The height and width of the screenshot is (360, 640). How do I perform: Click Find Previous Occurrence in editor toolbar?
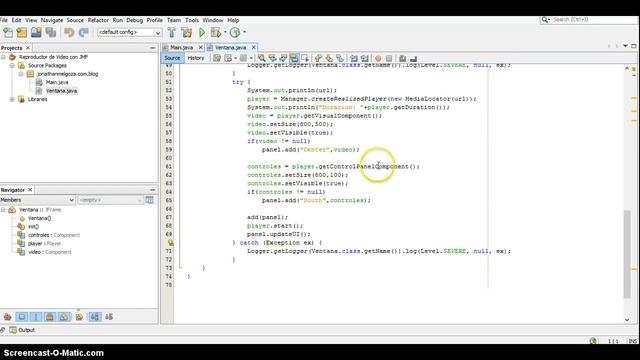(272, 58)
